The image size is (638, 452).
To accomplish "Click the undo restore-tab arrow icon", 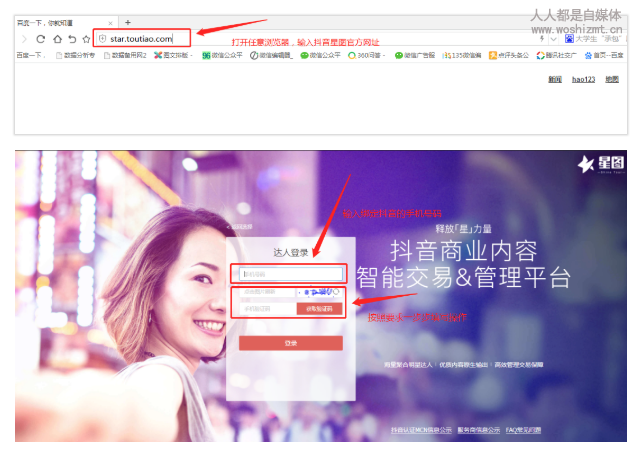I will (72, 39).
